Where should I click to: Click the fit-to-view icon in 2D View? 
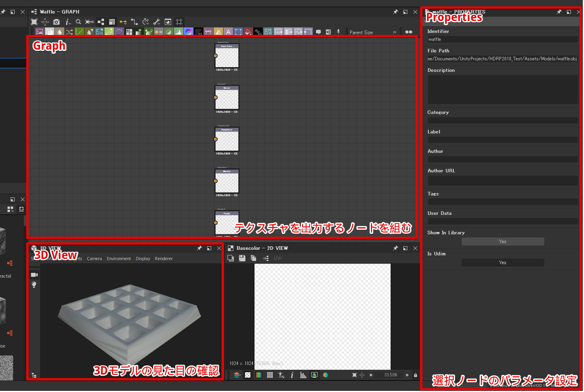coord(355,375)
